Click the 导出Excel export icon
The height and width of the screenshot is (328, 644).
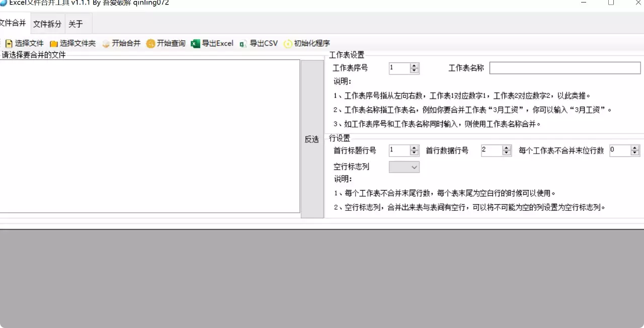[x=195, y=43]
